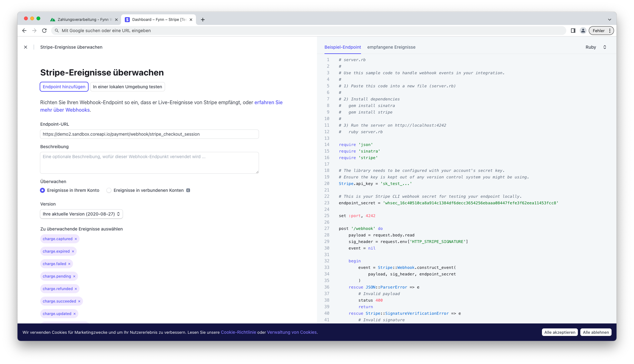Expand the Version dropdown 'Ihre aktuelle Version'
The height and width of the screenshot is (364, 634).
[x=80, y=214]
